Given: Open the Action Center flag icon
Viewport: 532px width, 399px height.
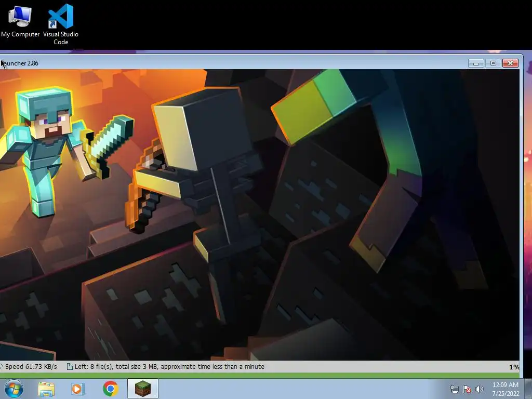Looking at the screenshot, I should pos(467,389).
